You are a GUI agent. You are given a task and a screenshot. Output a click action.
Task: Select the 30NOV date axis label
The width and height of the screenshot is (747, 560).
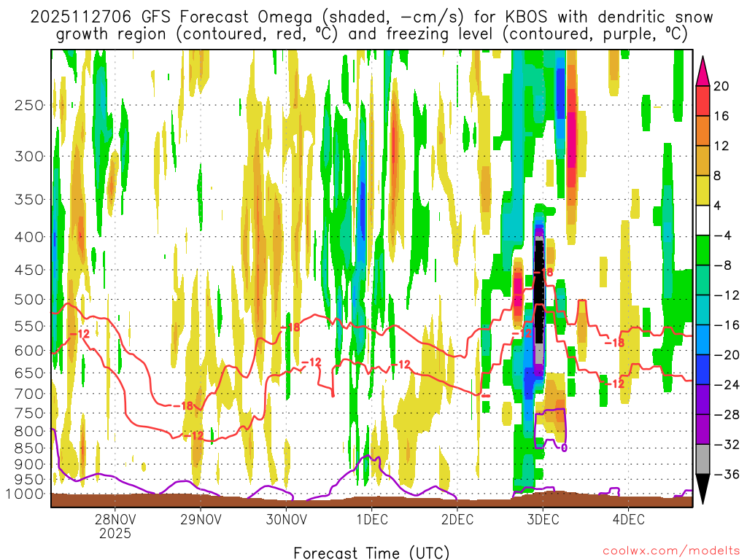point(286,519)
